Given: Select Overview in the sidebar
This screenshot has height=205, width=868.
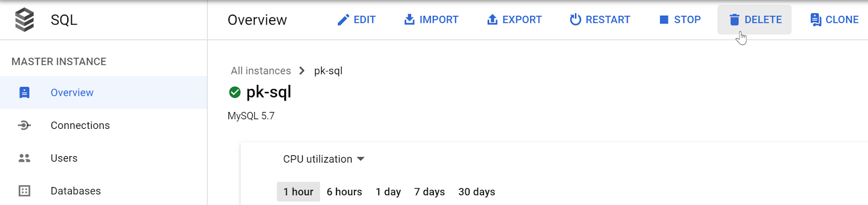Looking at the screenshot, I should pyautogui.click(x=104, y=92).
